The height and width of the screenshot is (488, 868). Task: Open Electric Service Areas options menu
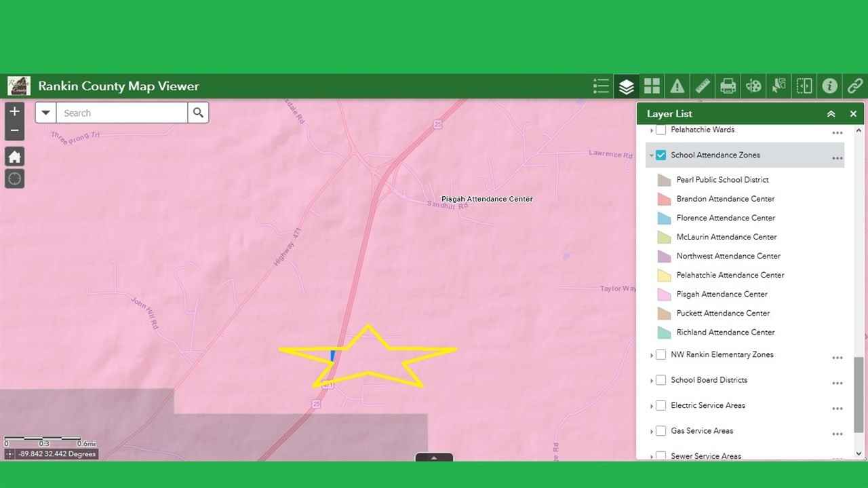[x=837, y=409]
